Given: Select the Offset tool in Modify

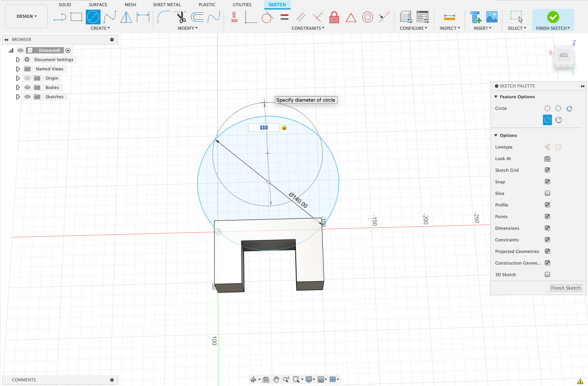Looking at the screenshot, I should [197, 17].
